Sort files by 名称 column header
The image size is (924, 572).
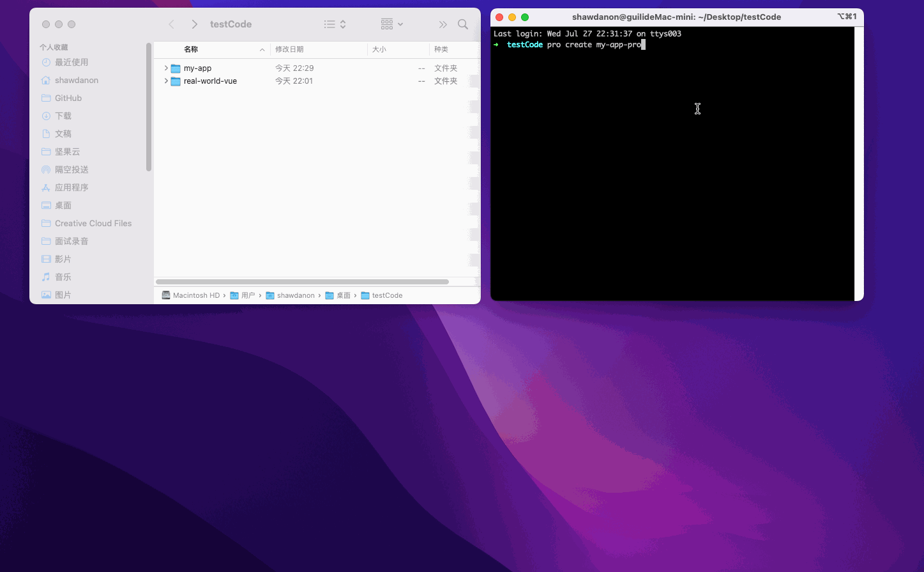point(191,50)
